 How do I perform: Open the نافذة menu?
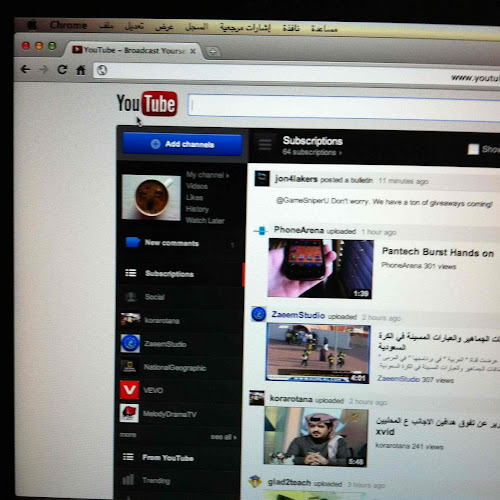291,28
